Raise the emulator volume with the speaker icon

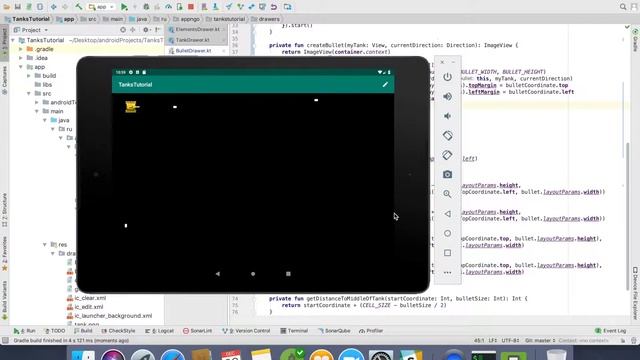447,97
